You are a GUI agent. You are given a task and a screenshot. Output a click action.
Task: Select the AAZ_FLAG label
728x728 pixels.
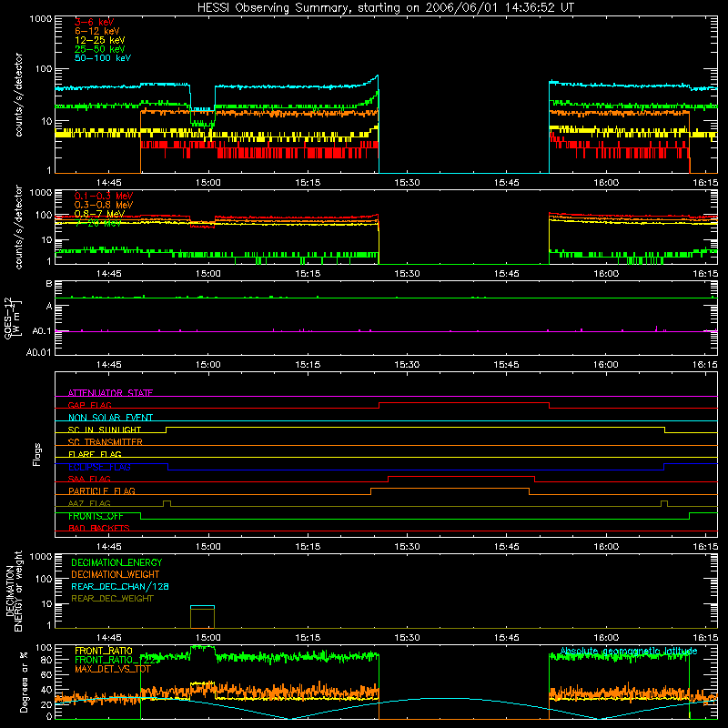click(89, 503)
